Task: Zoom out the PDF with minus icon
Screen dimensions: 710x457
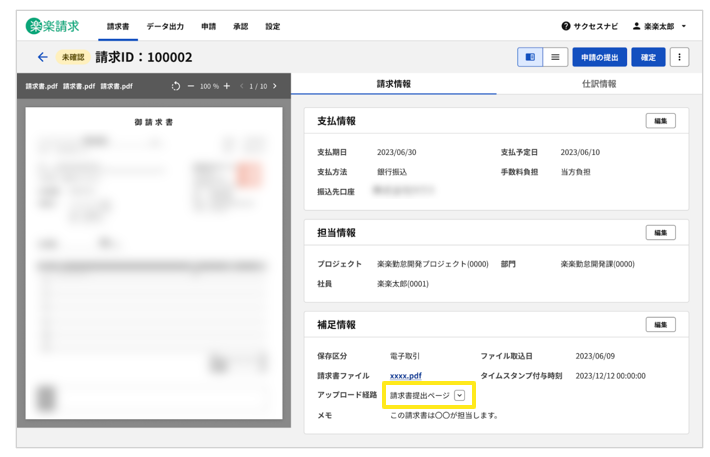Action: 191,87
